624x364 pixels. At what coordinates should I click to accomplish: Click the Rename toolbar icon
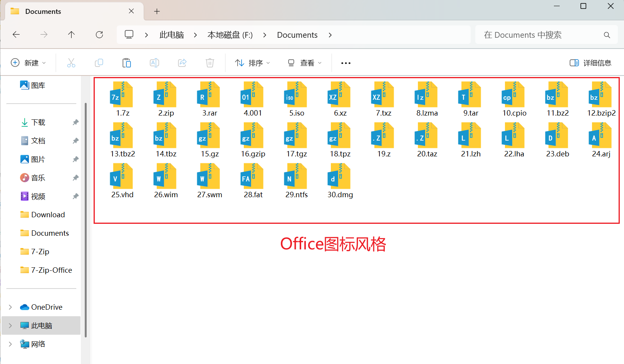click(x=154, y=63)
